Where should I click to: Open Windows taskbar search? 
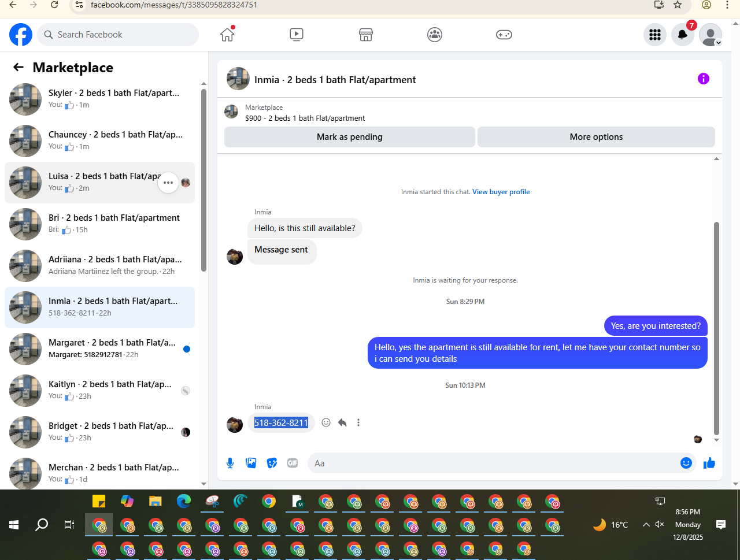click(42, 525)
